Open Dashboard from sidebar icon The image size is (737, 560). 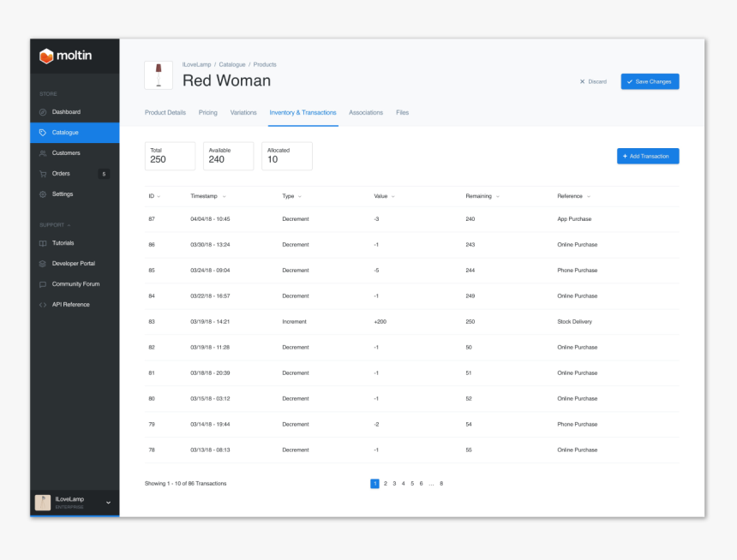(x=43, y=112)
